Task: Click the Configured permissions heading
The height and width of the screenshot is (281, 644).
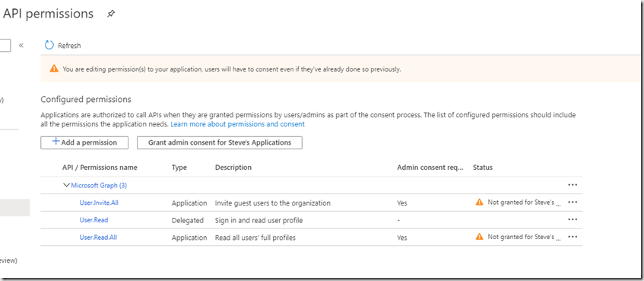Action: tap(86, 99)
